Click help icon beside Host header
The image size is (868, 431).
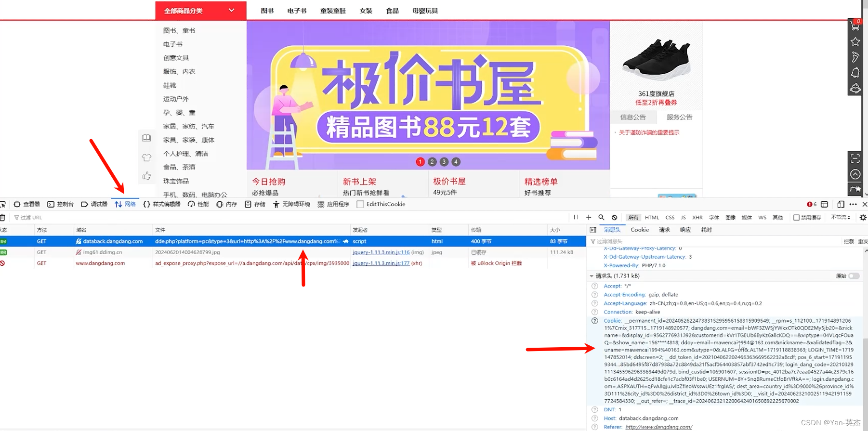coord(595,418)
